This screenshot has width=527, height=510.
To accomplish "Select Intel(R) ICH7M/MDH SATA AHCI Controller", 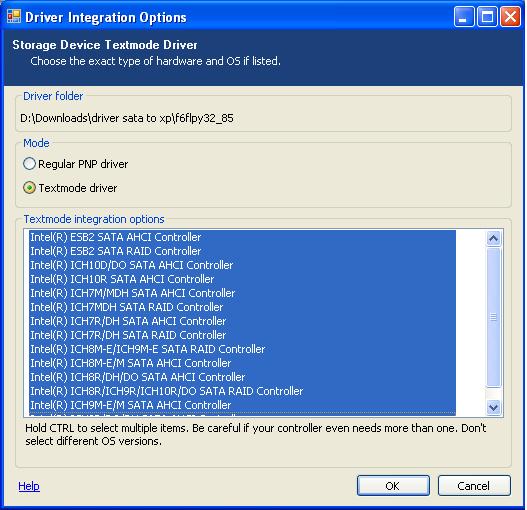I will coord(242,293).
